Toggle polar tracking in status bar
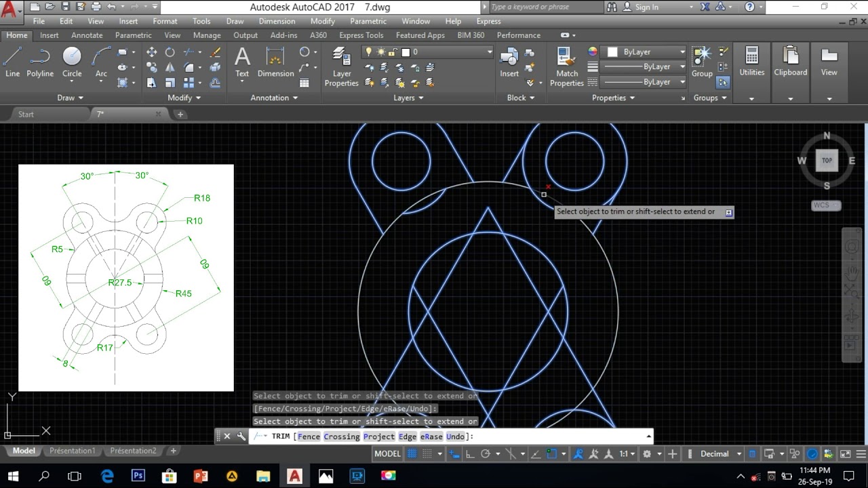Screen dimensions: 868x488 coord(486,454)
